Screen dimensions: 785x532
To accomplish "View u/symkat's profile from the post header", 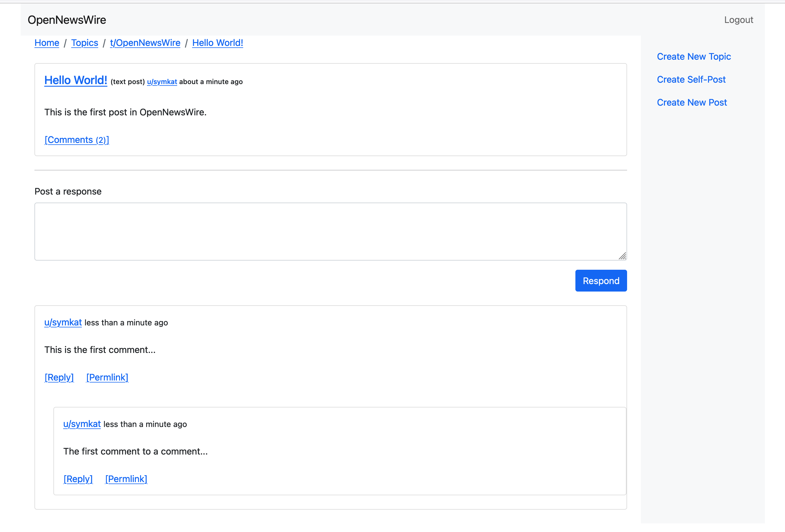I will (162, 82).
